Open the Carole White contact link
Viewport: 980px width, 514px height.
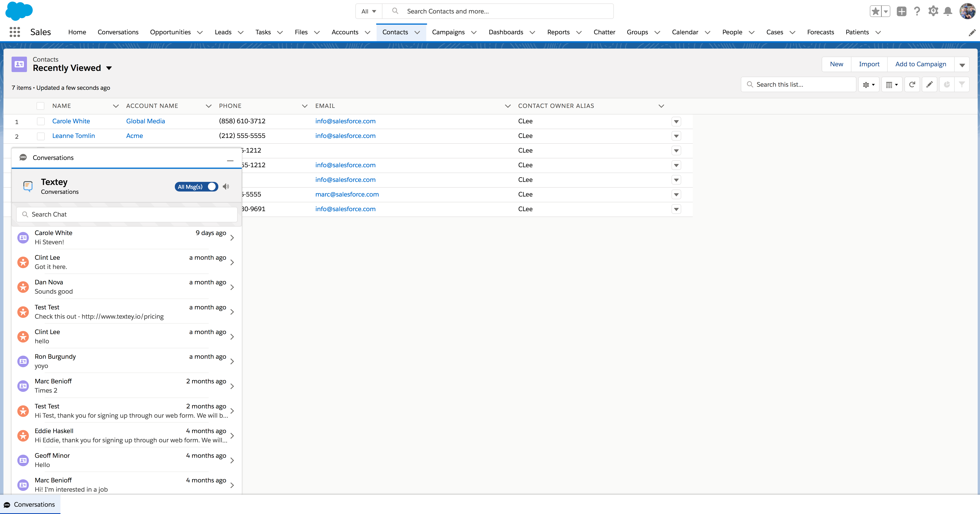click(71, 121)
